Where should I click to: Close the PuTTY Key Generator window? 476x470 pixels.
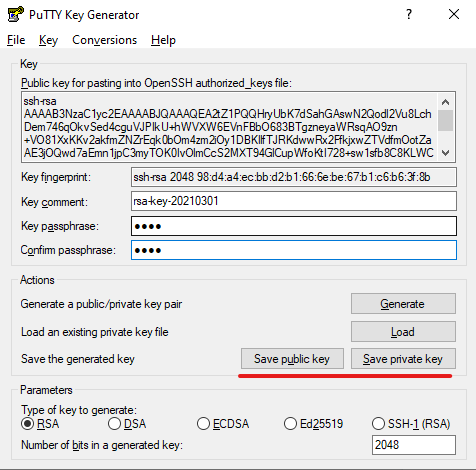click(454, 14)
